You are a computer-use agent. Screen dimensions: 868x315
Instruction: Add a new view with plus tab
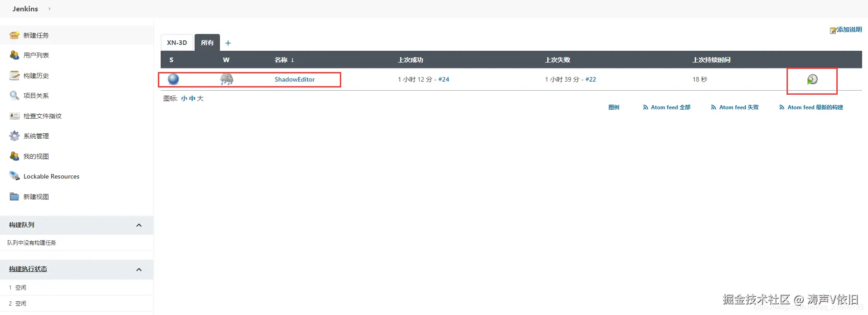228,43
